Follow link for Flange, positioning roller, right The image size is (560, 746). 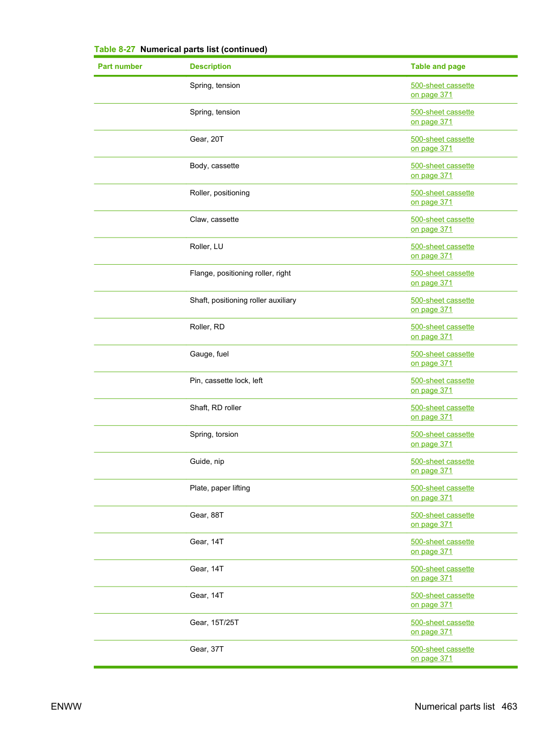442,278
